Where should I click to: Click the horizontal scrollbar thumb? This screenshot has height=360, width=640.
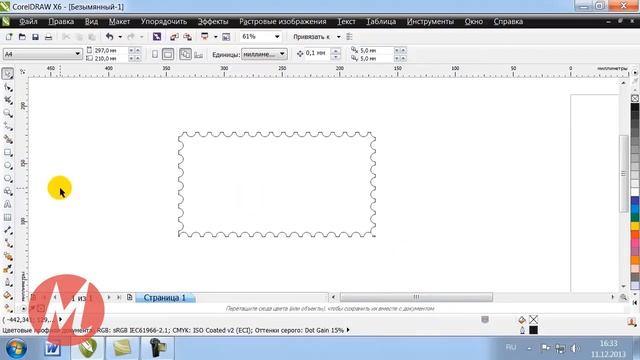(x=416, y=297)
